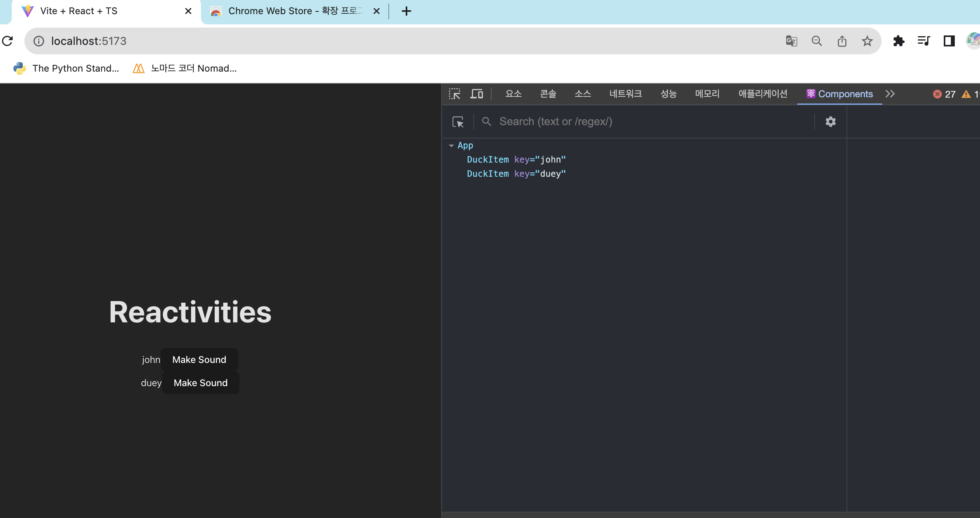Click the Google Translate icon in address bar
Screen dimensions: 980x518
click(x=791, y=41)
